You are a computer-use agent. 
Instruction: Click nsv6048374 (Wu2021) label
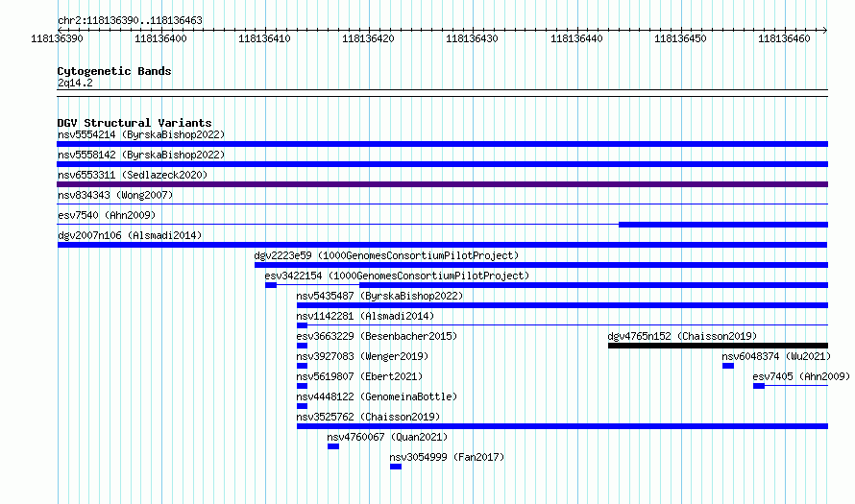pyautogui.click(x=776, y=356)
